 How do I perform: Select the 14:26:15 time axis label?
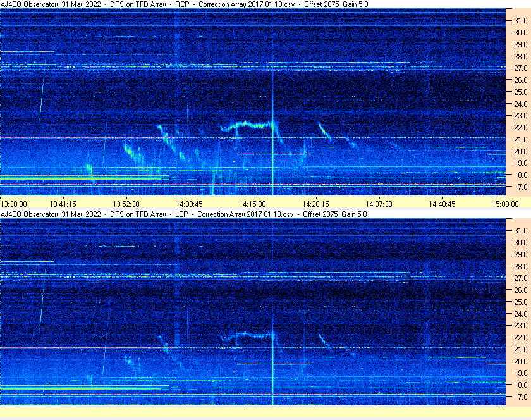coord(315,204)
